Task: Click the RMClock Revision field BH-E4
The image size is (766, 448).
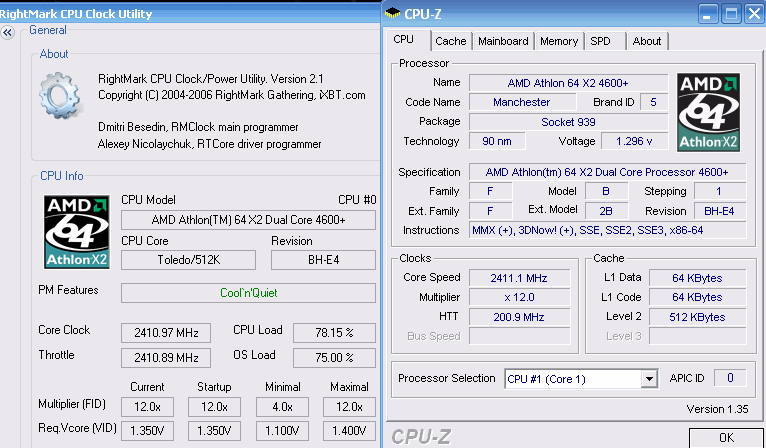Action: [323, 260]
